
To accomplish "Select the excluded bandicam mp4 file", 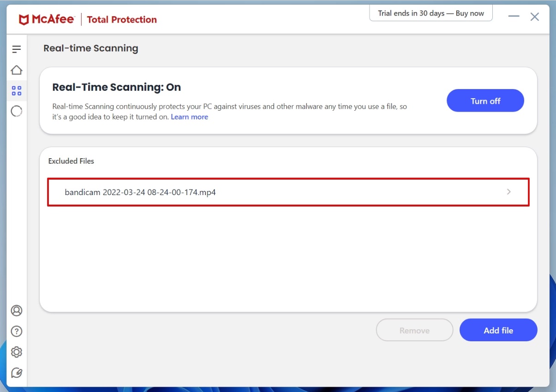I will [140, 192].
